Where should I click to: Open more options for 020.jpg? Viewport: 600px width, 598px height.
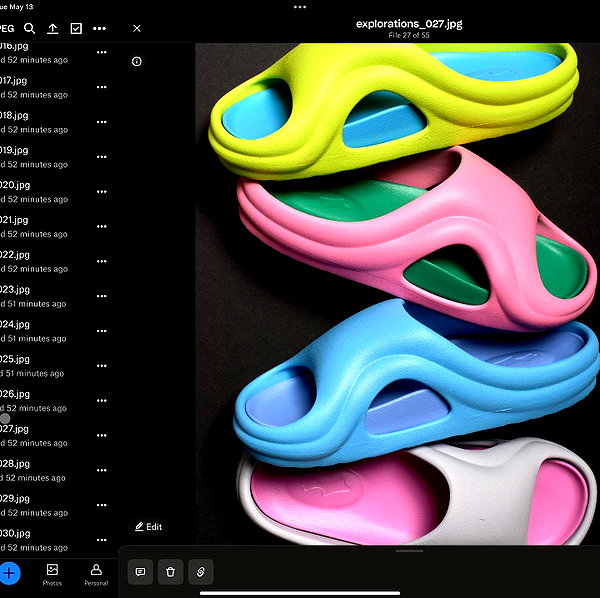[x=102, y=191]
